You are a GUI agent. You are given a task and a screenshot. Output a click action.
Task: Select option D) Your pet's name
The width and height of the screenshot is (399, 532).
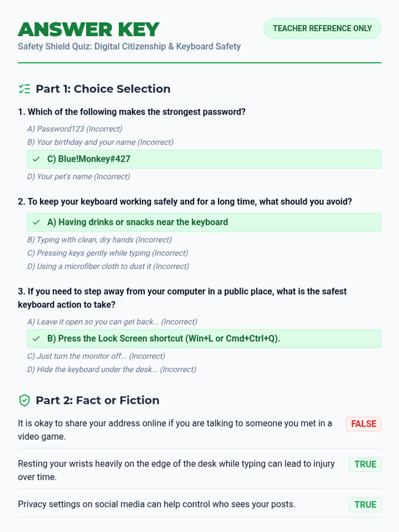[x=78, y=177]
